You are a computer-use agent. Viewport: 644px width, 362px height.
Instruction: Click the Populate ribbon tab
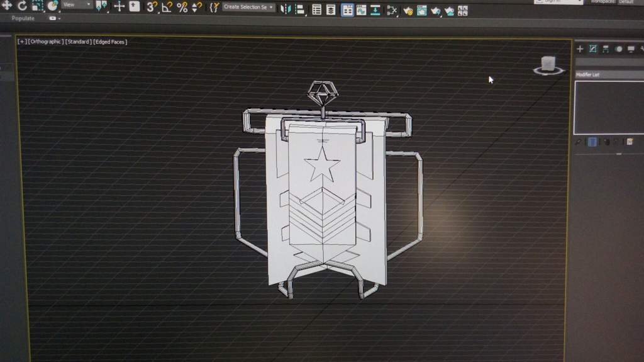pyautogui.click(x=23, y=18)
